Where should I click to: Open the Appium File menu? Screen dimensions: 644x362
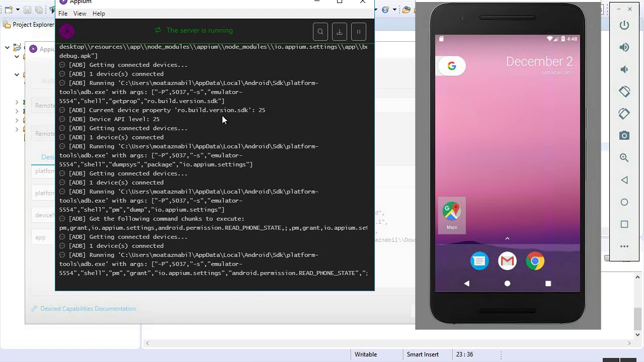click(63, 14)
